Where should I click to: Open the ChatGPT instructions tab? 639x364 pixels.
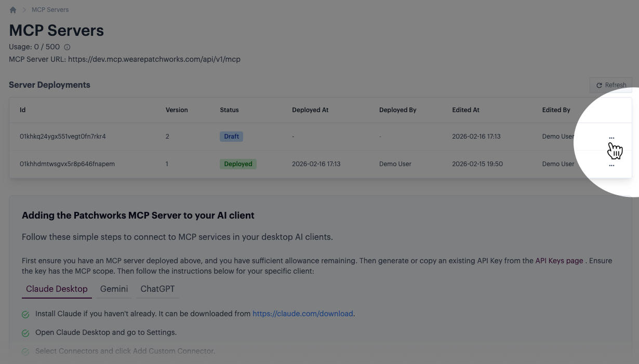tap(157, 289)
